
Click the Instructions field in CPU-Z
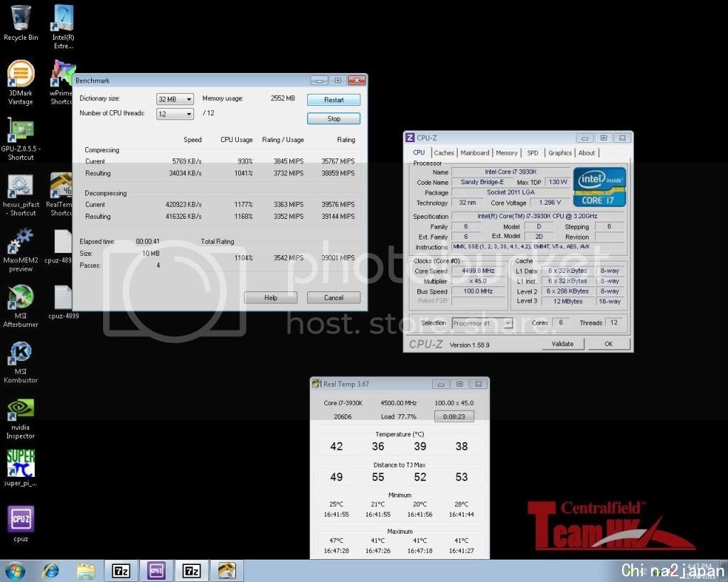[x=539, y=247]
